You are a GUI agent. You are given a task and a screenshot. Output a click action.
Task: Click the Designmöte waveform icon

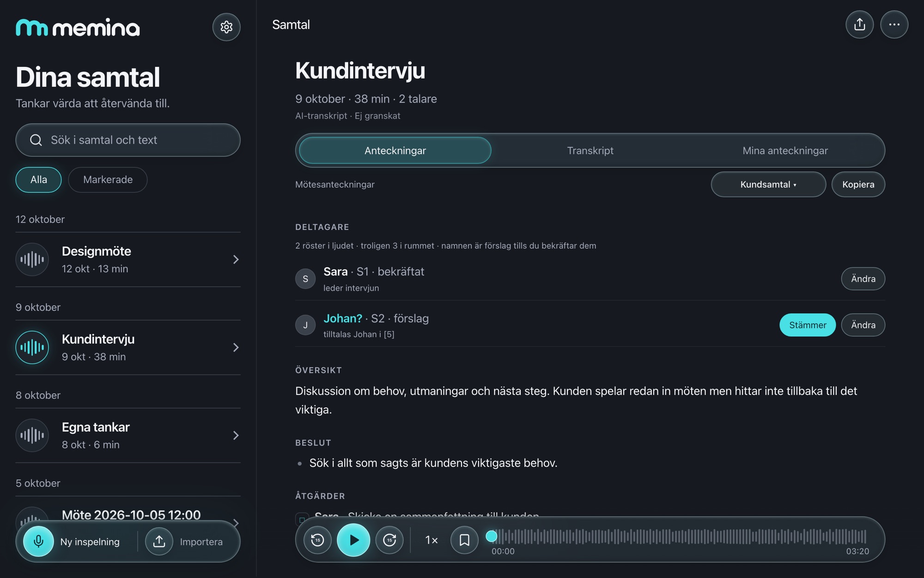point(32,259)
